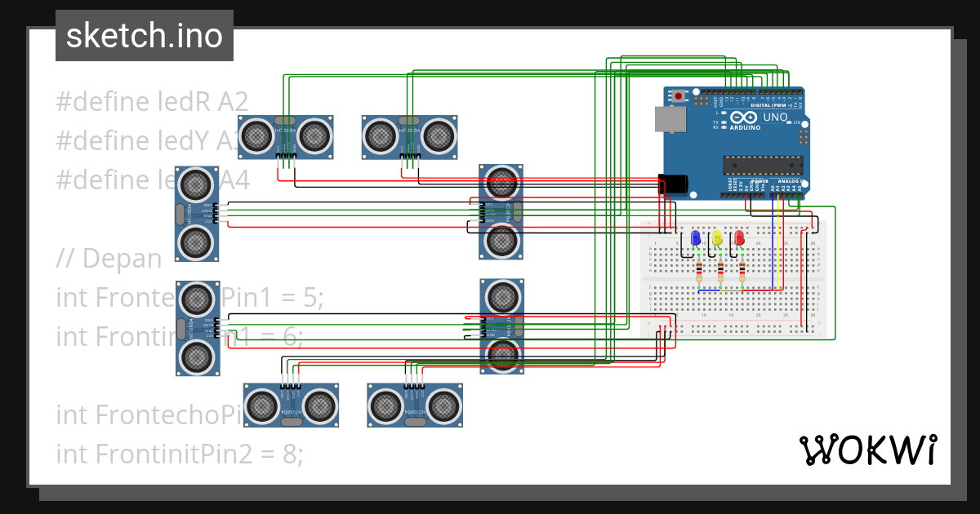Select the Arduino black power jack
The image size is (980, 514).
pos(671,184)
